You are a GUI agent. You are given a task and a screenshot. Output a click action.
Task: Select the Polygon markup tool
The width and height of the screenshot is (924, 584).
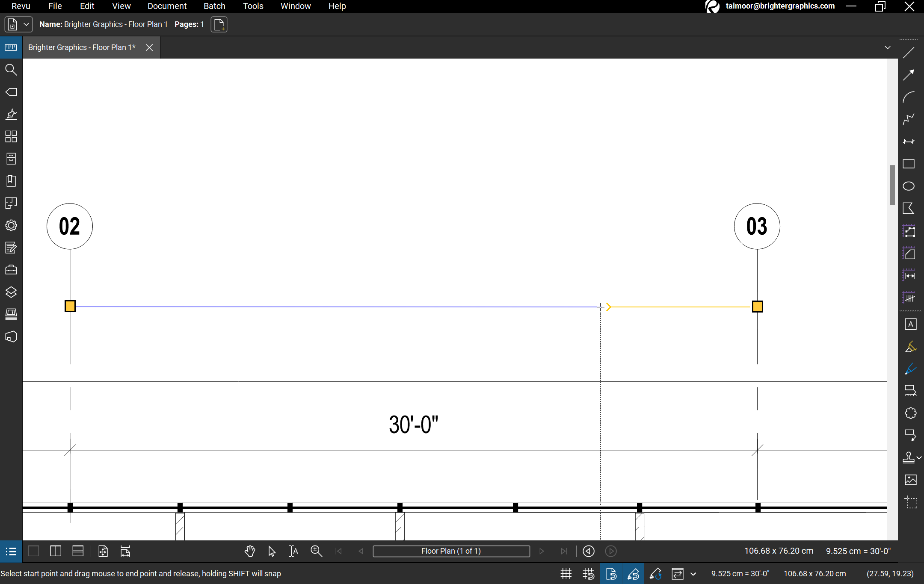[x=909, y=209]
